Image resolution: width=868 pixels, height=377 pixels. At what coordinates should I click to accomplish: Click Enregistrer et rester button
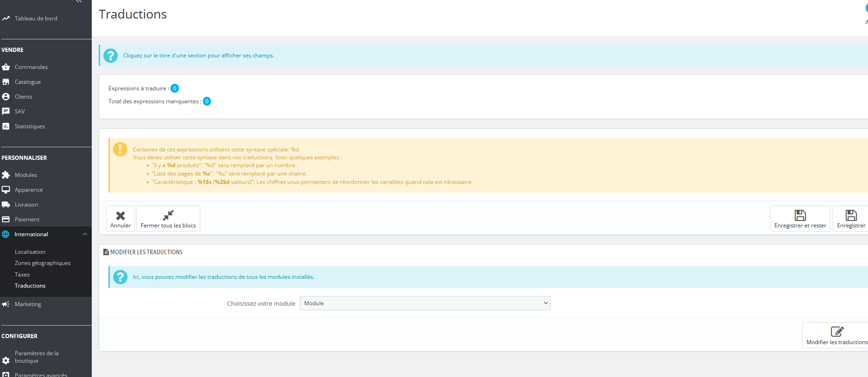point(800,218)
